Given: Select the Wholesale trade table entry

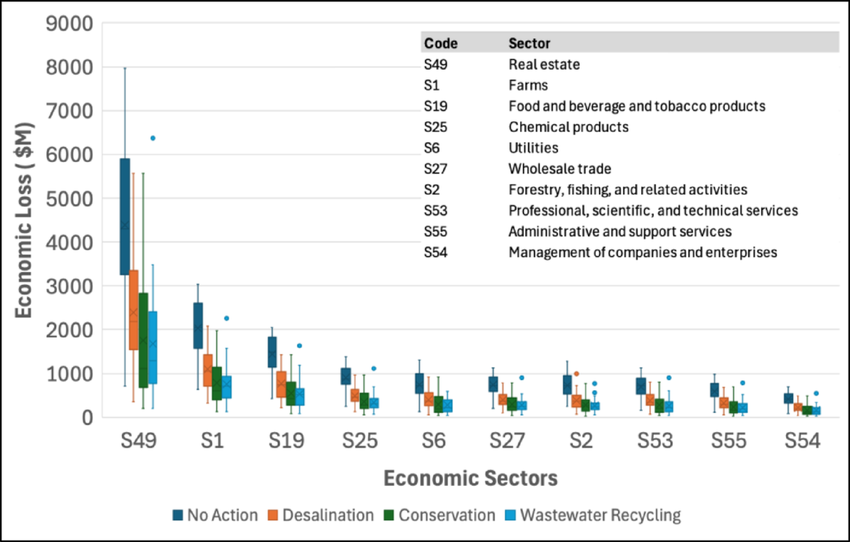Looking at the screenshot, I should pos(559,169).
